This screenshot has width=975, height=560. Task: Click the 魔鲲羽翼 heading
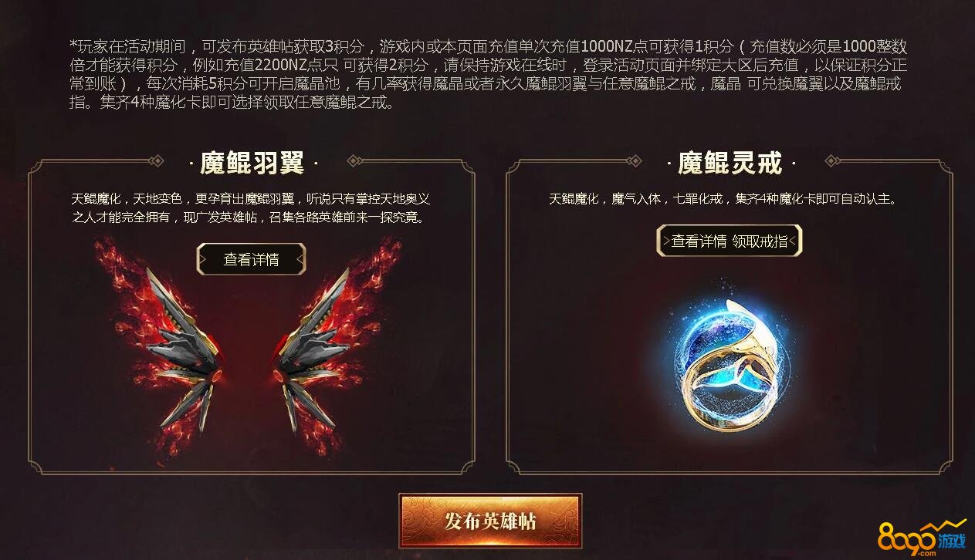(252, 163)
